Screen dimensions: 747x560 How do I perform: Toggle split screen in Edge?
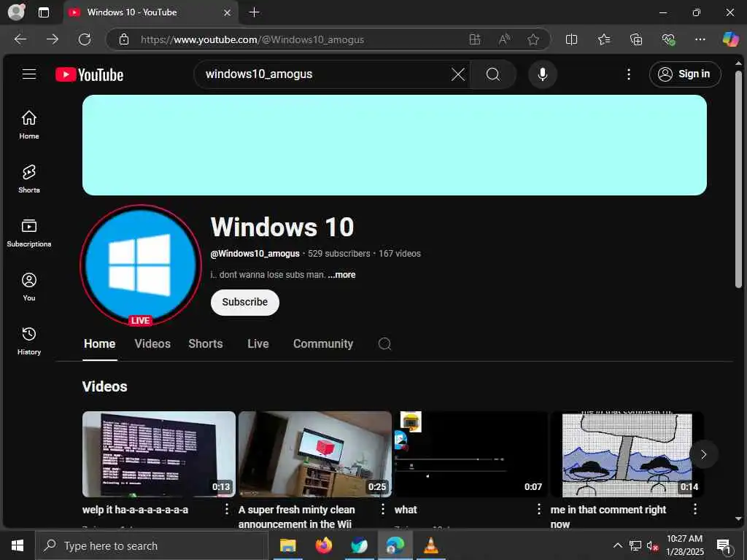pyautogui.click(x=571, y=39)
